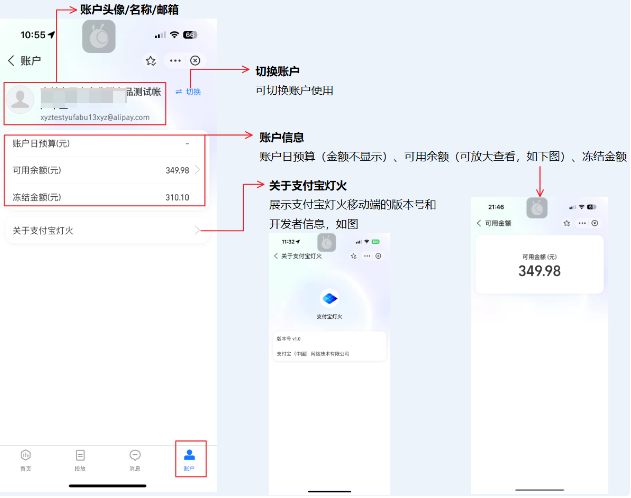Click the 切换 switch account link
Screen dimensions: 631x498
(x=193, y=92)
